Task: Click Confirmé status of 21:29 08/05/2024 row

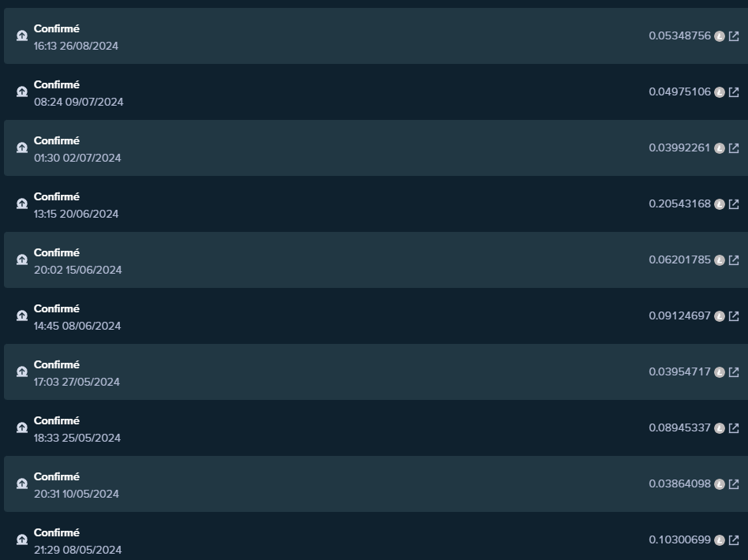Action: 57,532
